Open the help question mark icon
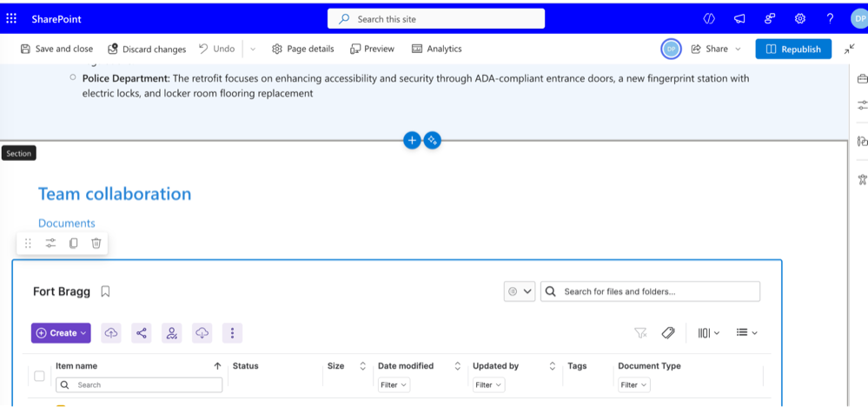Viewport: 868px width, 407px height. [830, 19]
